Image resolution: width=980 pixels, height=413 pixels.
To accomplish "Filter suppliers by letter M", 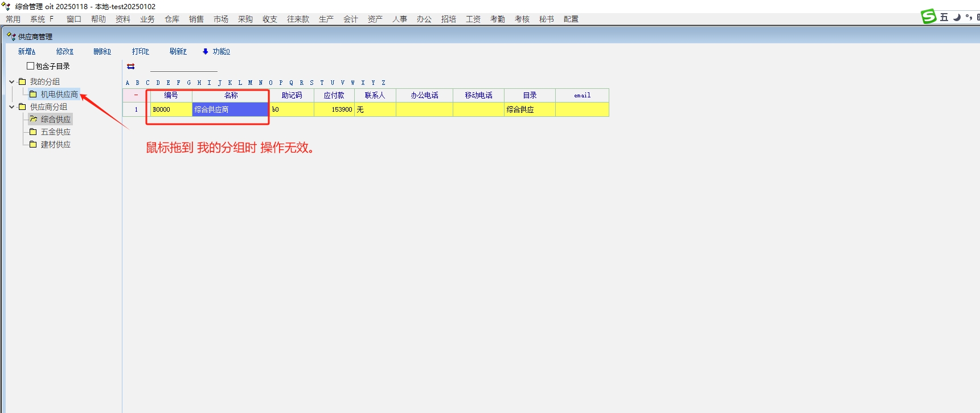I will 250,83.
